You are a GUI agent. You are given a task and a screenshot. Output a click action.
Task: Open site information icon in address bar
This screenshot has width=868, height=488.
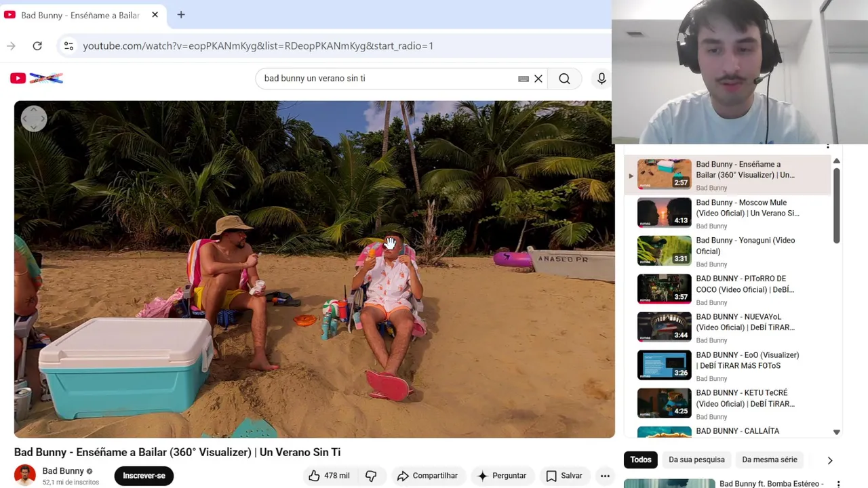tap(68, 46)
